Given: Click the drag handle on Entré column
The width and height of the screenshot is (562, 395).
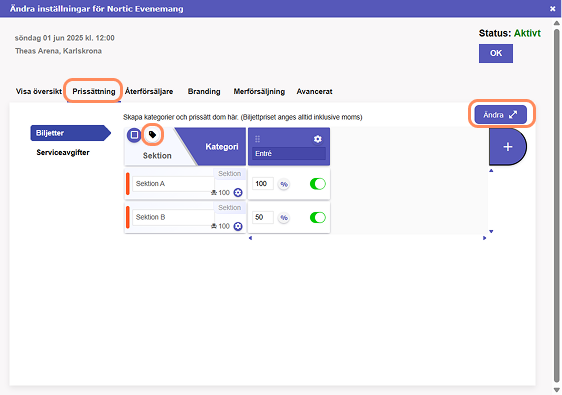Looking at the screenshot, I should click(257, 139).
